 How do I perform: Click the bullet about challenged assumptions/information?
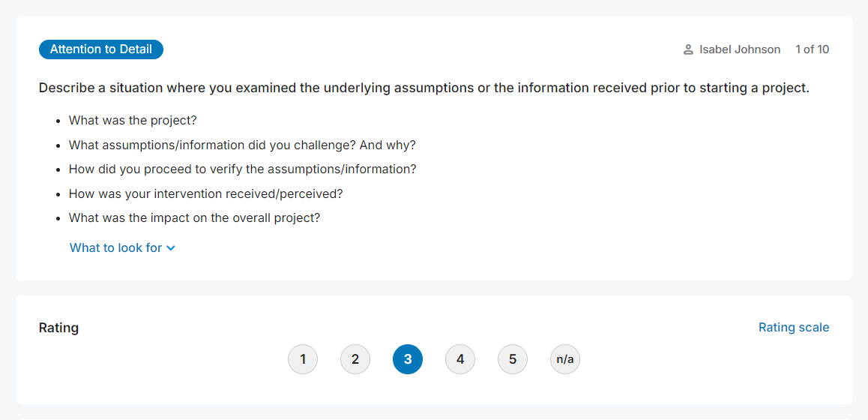(242, 145)
